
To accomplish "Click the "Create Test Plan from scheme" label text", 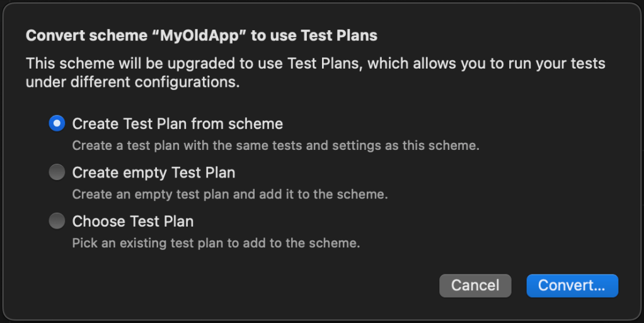I will coord(177,123).
